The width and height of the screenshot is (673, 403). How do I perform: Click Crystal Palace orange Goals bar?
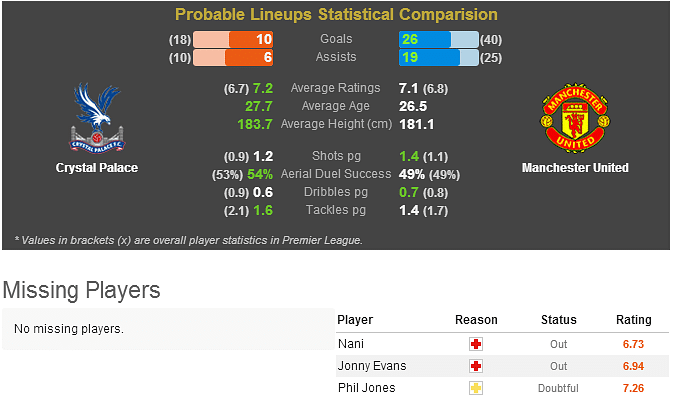point(233,39)
